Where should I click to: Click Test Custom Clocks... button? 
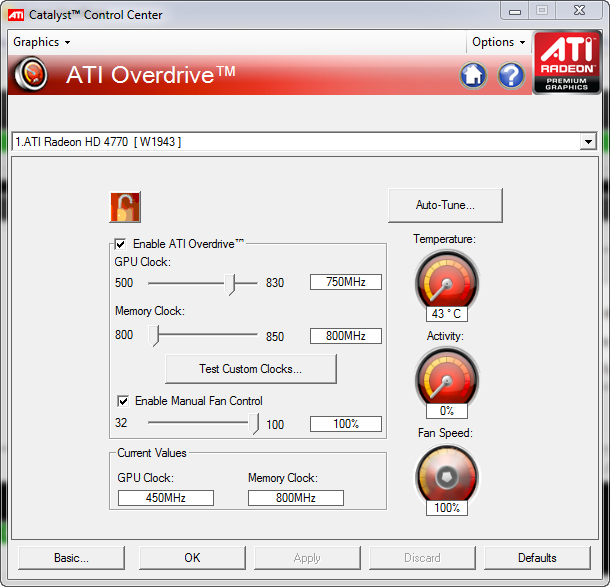coord(251,369)
